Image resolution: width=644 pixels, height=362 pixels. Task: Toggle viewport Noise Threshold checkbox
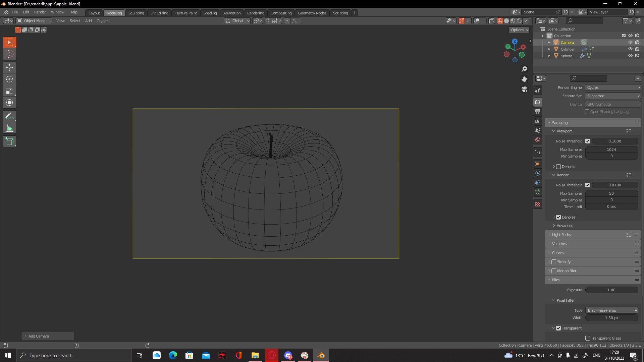click(588, 141)
